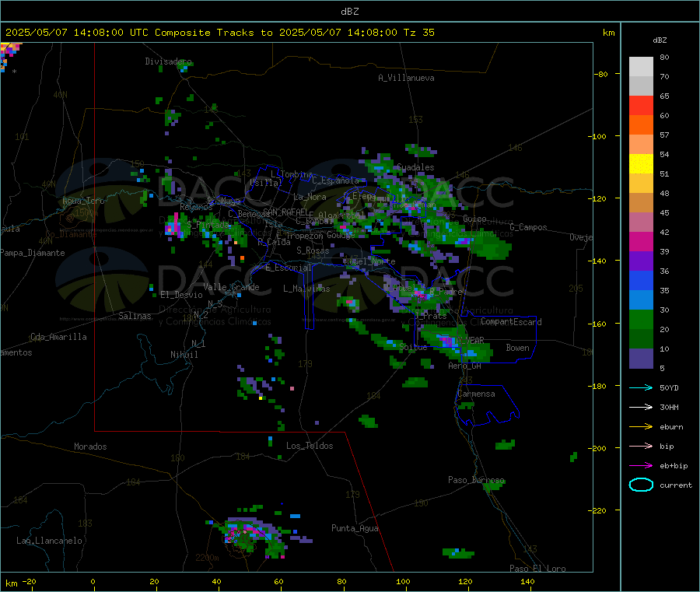Image resolution: width=700 pixels, height=592 pixels.
Task: Click the pink bip arrow legend icon
Action: (x=641, y=446)
